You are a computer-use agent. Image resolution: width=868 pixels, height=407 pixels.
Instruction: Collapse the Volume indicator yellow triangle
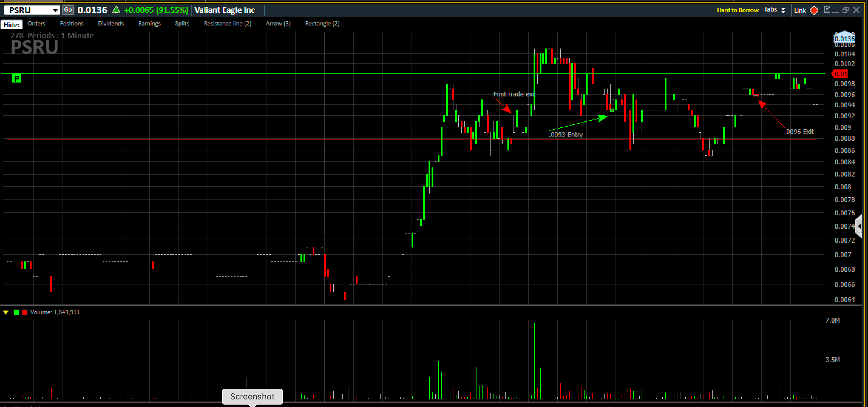6,312
